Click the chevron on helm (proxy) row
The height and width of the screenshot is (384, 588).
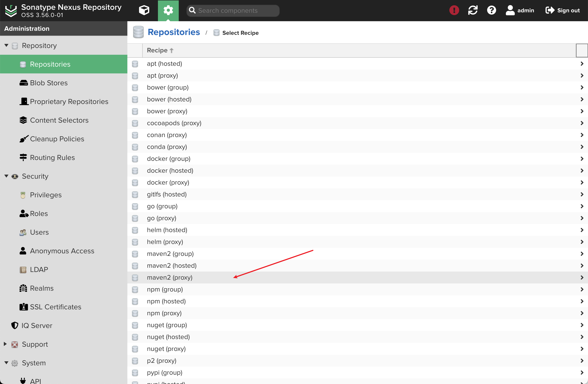click(582, 242)
